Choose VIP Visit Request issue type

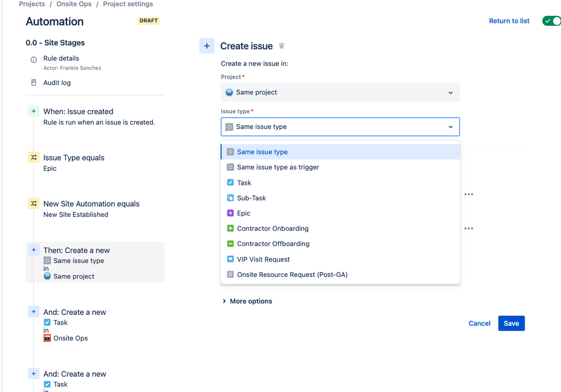tap(340, 259)
